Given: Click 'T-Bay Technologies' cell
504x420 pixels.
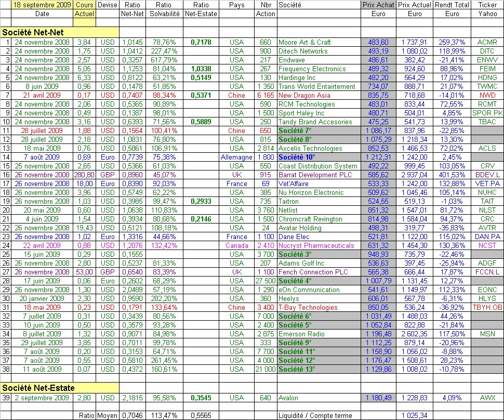Looking at the screenshot, I should [319, 307].
